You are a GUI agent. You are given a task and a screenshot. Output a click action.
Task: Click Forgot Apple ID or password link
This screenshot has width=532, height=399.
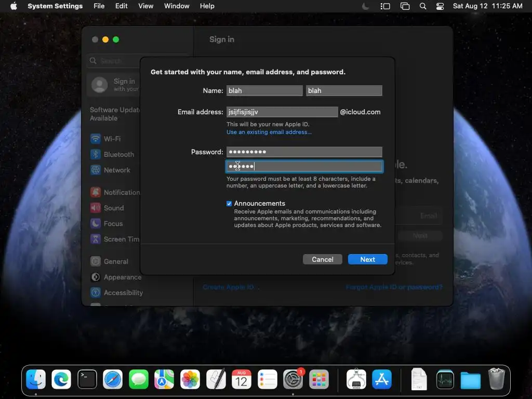394,287
